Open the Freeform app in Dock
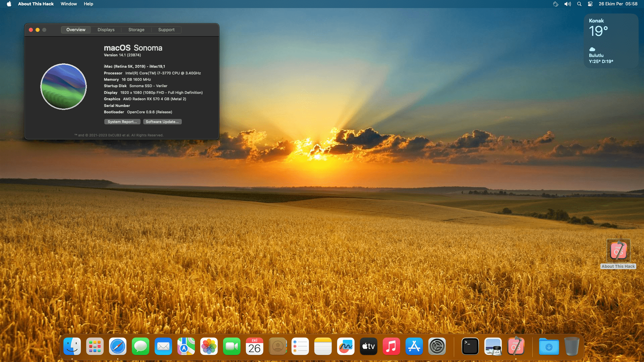Screen dimensions: 644x362 346,346
